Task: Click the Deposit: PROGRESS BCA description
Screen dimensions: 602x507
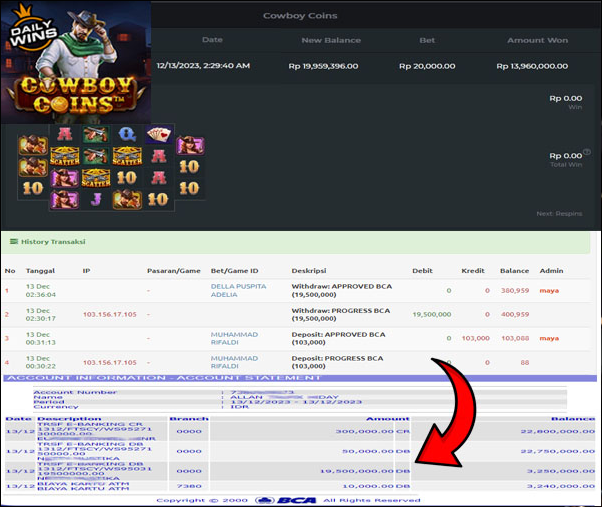Action: (337, 362)
